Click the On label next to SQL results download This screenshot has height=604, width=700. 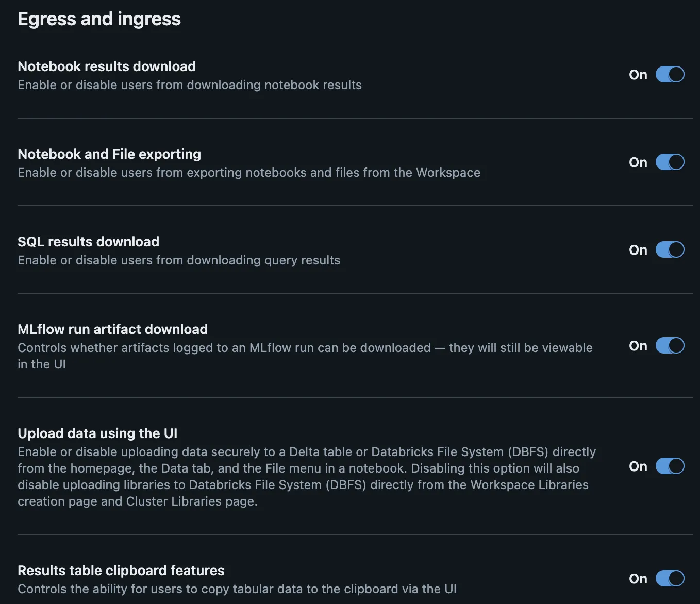[x=638, y=249]
